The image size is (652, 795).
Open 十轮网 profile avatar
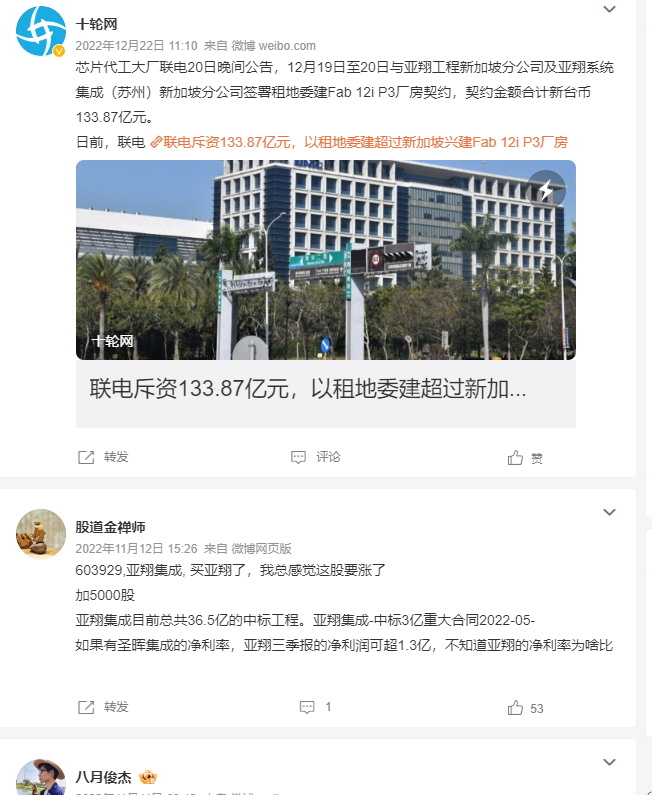pyautogui.click(x=41, y=31)
